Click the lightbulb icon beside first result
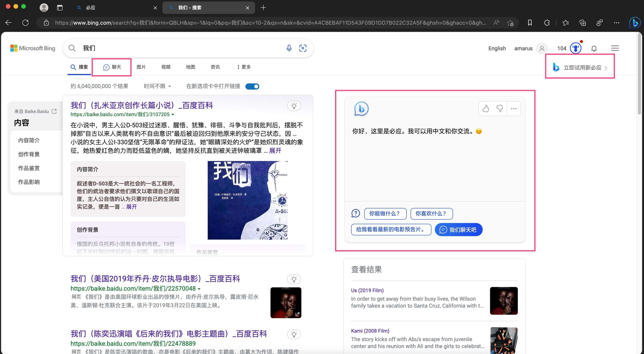Screen dimensions: 644x354 point(294,106)
